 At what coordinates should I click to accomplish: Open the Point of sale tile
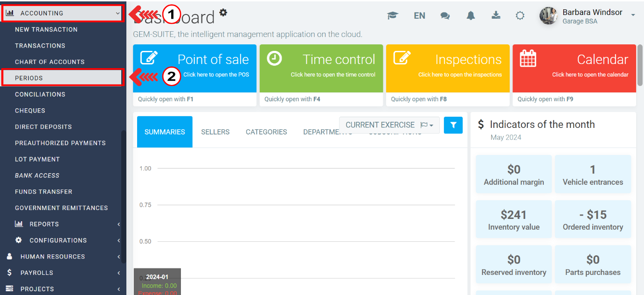click(x=194, y=68)
